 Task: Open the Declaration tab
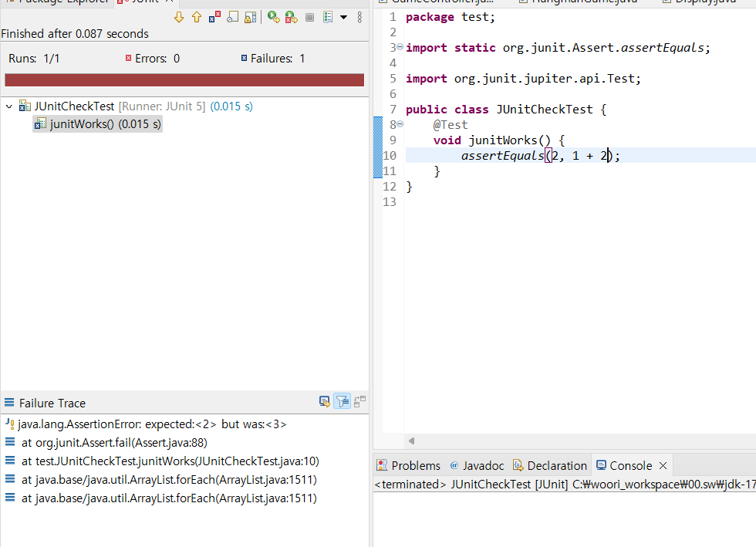549,465
